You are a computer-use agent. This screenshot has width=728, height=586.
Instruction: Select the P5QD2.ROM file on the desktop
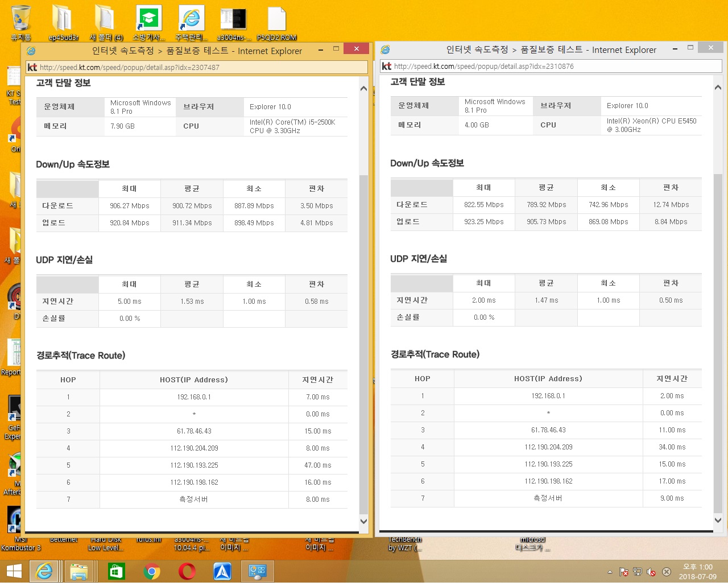coord(277,23)
